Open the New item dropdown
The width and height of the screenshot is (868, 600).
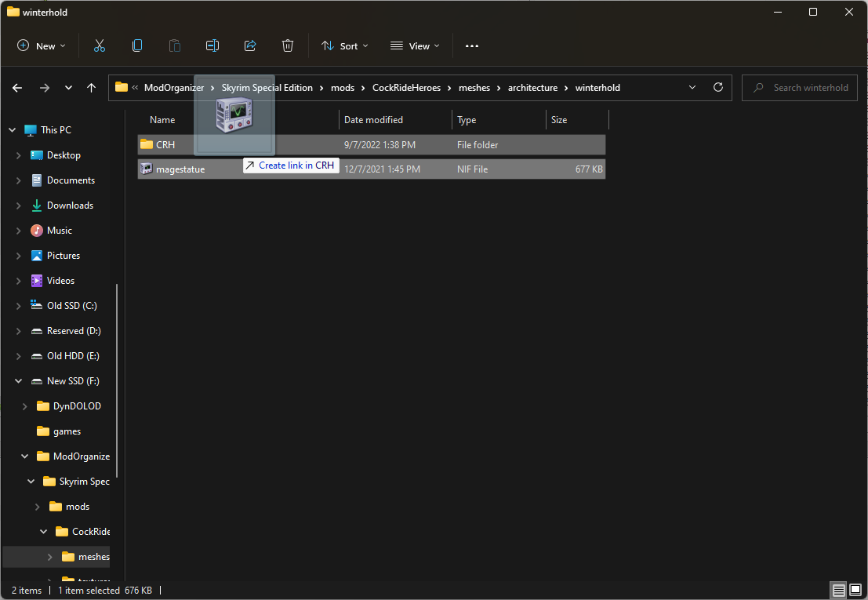pyautogui.click(x=42, y=46)
